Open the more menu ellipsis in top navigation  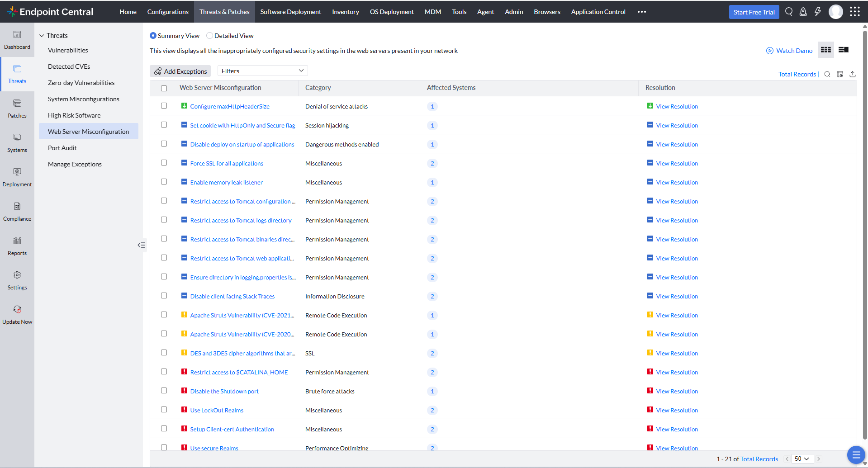tap(641, 12)
